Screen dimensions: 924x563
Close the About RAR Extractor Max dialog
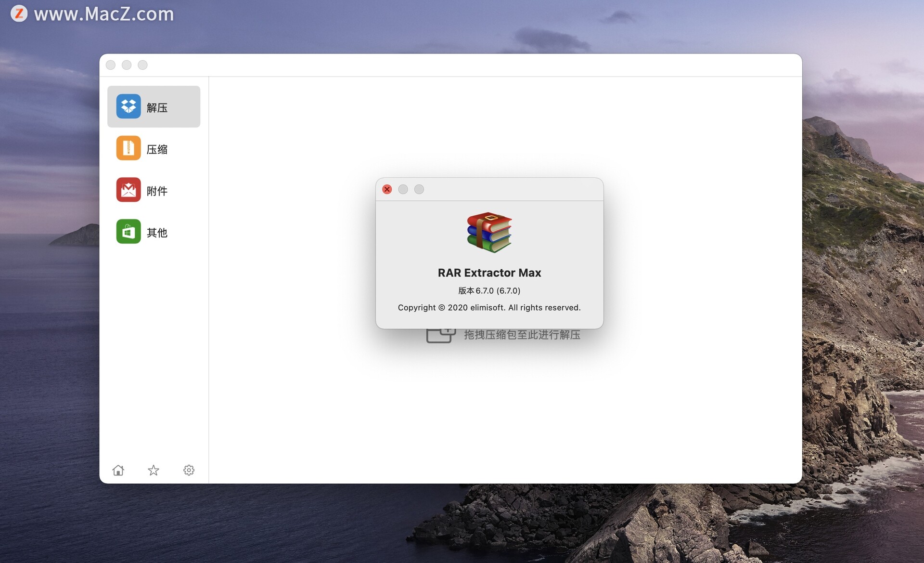tap(387, 189)
